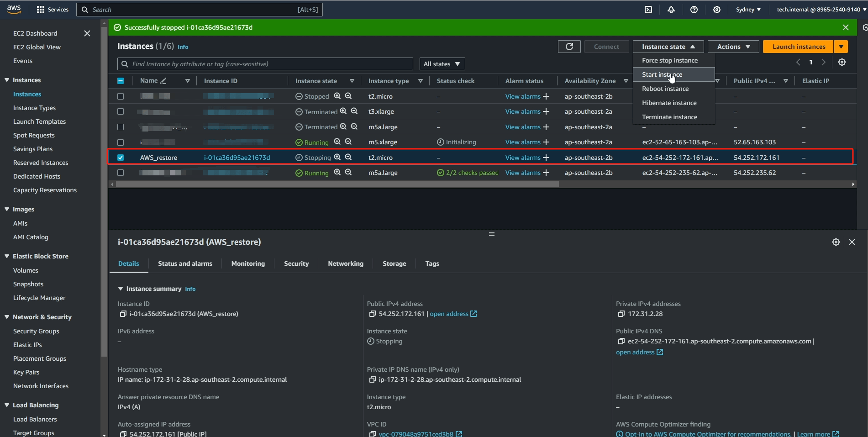Select the Terminated t3.xlarge instance checkbox
Image resolution: width=868 pixels, height=437 pixels.
pos(121,111)
